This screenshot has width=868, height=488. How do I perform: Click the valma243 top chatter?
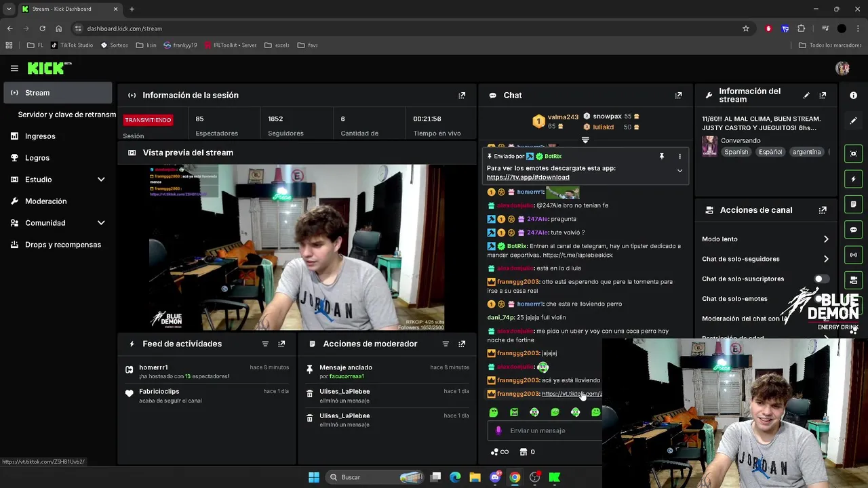[555, 121]
